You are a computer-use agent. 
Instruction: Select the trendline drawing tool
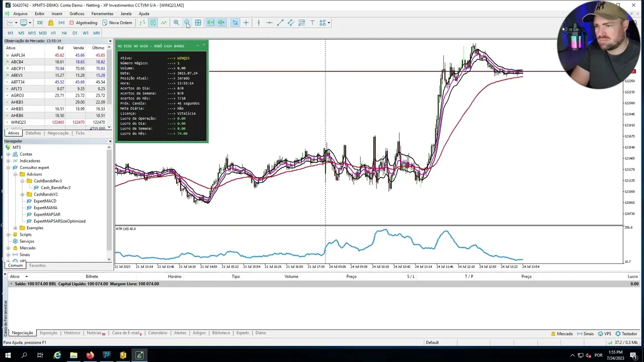pyautogui.click(x=280, y=23)
